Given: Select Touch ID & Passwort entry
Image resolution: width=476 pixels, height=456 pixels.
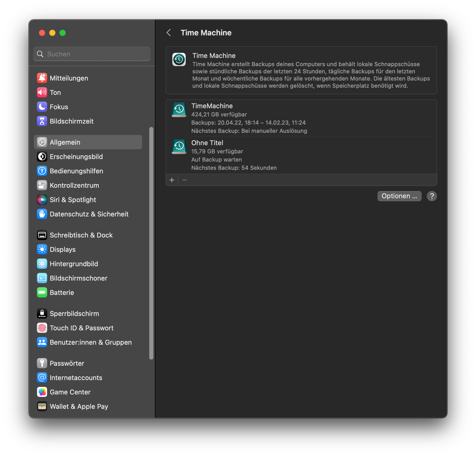Looking at the screenshot, I should 88,328.
